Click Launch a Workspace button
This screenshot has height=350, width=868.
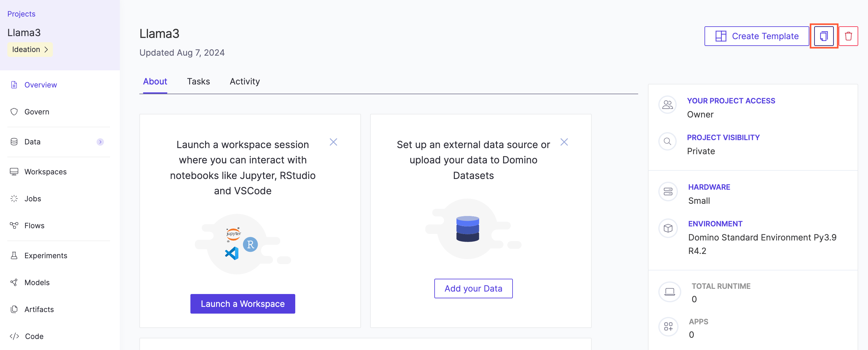pos(243,304)
